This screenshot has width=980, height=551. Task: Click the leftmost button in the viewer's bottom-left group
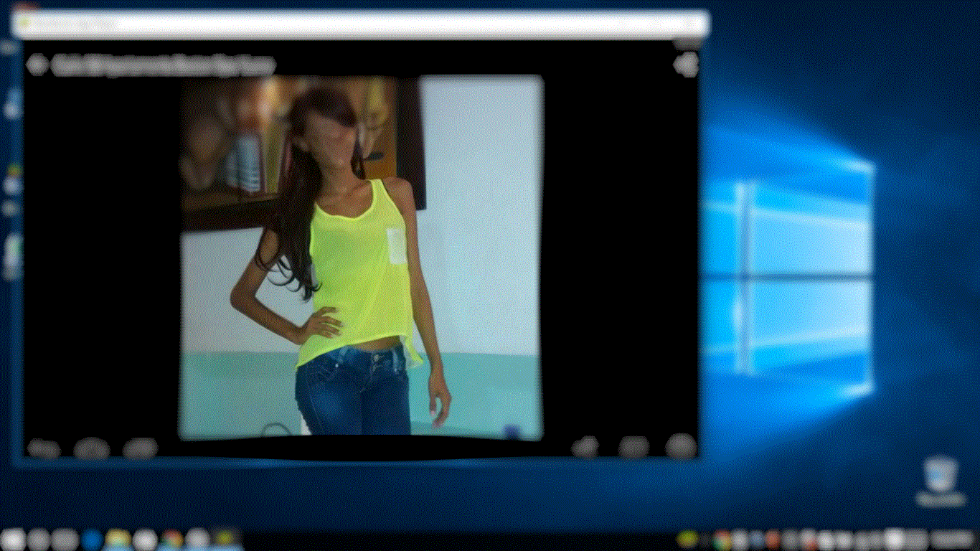point(44,448)
